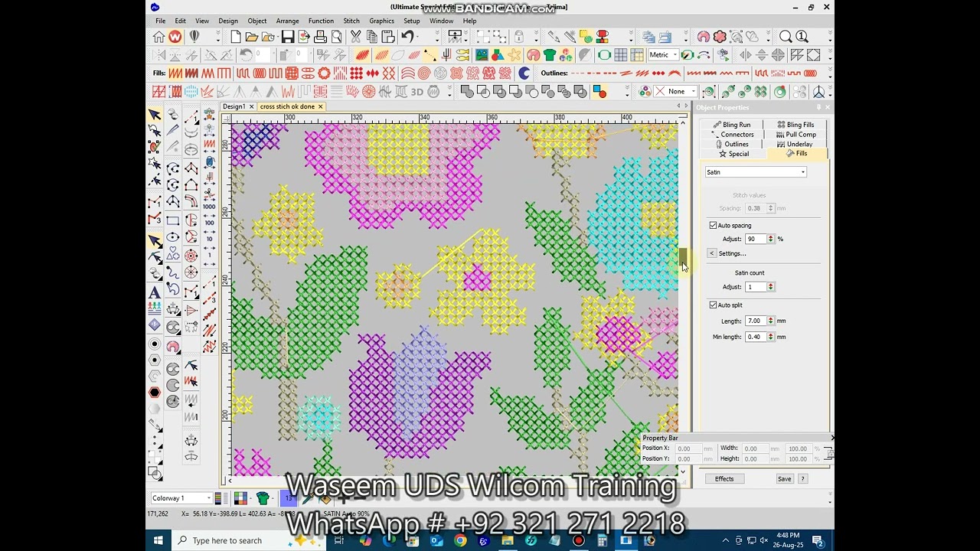
Task: Click the Save button in Object Properties
Action: pyautogui.click(x=784, y=479)
